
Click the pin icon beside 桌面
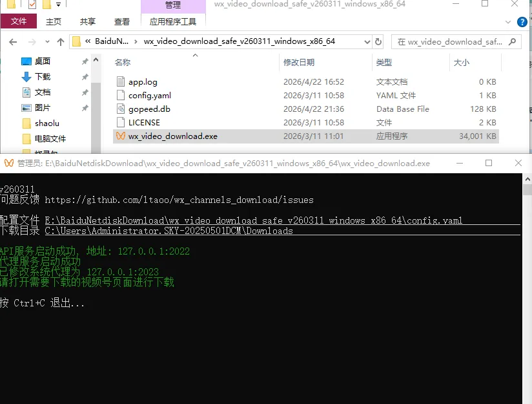(x=85, y=61)
